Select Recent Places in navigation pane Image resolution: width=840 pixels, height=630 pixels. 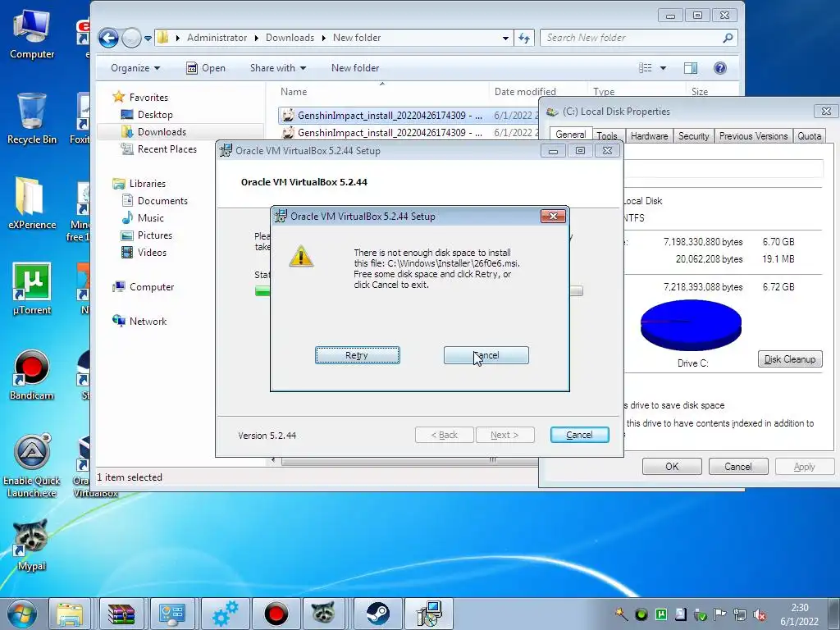pyautogui.click(x=167, y=149)
